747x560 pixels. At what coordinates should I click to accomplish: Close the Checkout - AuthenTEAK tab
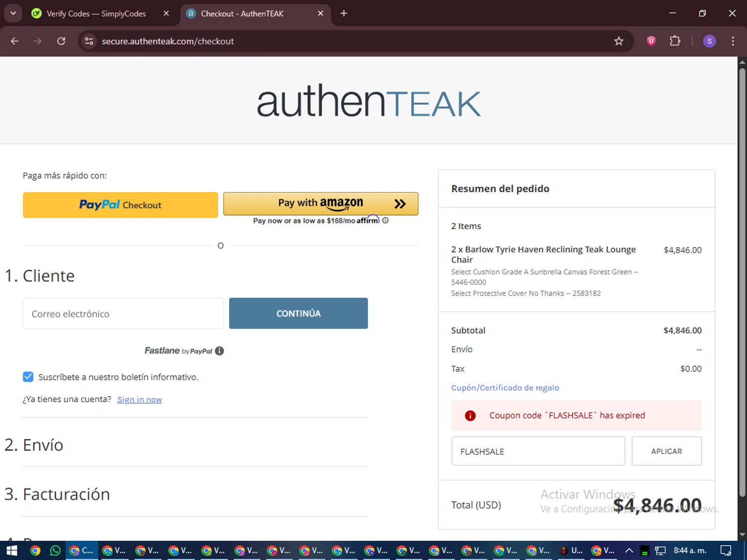coord(321,13)
